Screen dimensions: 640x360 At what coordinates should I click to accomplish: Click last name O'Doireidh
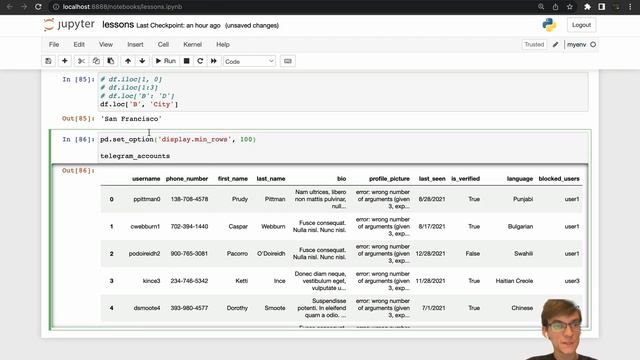(271, 253)
